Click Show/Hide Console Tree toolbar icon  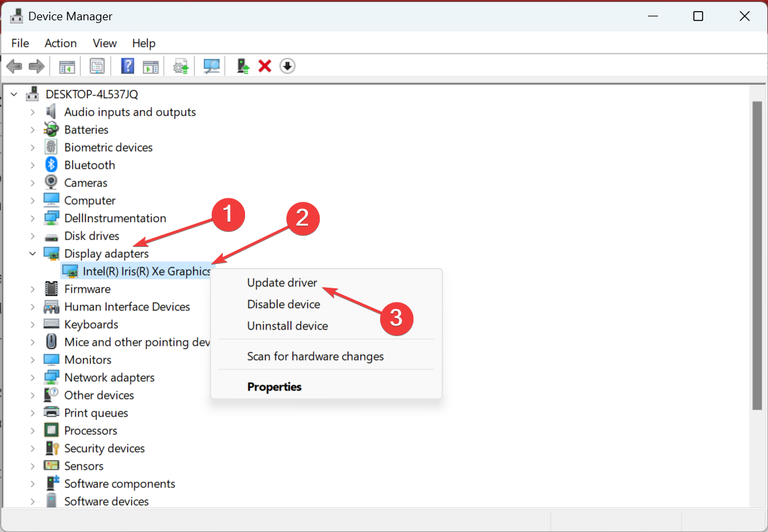[x=67, y=66]
